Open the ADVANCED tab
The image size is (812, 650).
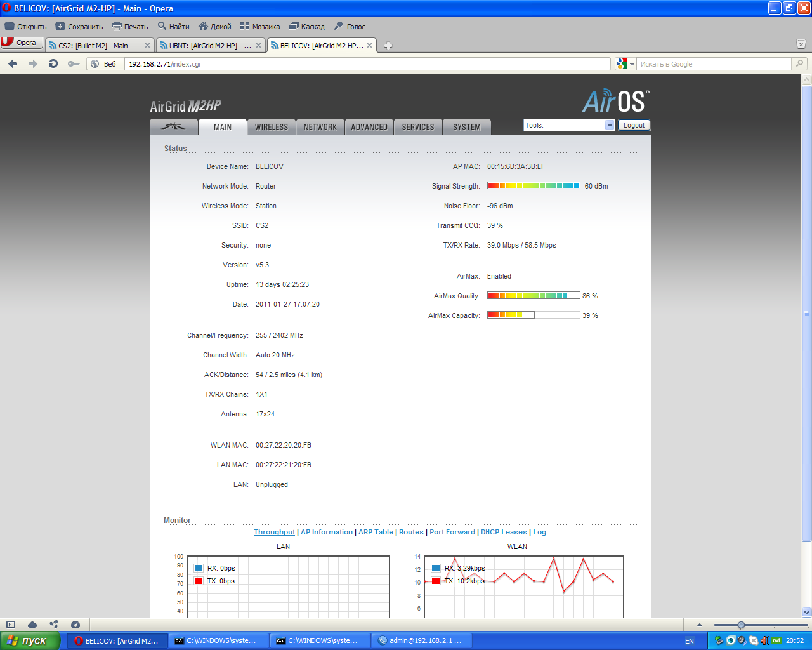(x=369, y=127)
